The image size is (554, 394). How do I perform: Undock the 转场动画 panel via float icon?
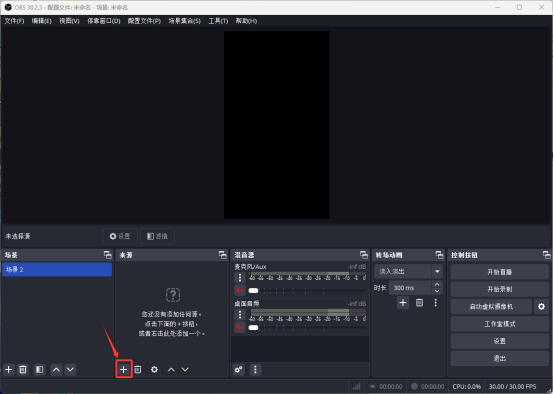click(439, 255)
